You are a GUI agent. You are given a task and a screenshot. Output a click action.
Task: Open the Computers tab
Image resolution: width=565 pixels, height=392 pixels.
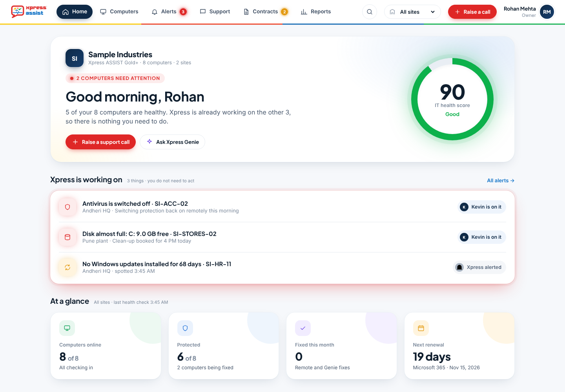coord(119,12)
